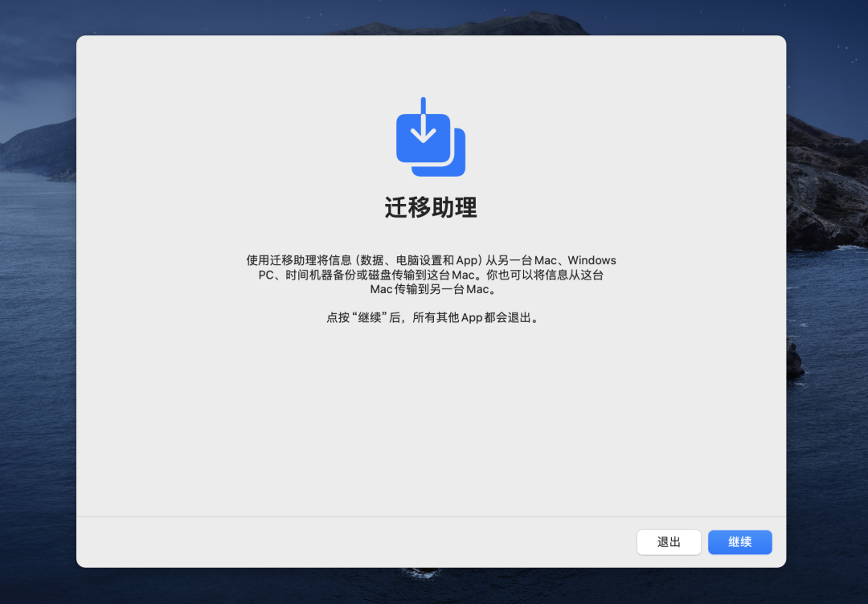Click the text 点按"继续"后，所有其他 App 都会退出

pos(432,317)
